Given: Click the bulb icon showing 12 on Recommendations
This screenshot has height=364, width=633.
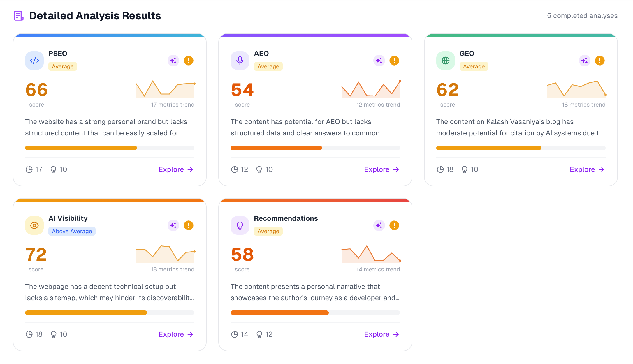Looking at the screenshot, I should [x=260, y=334].
